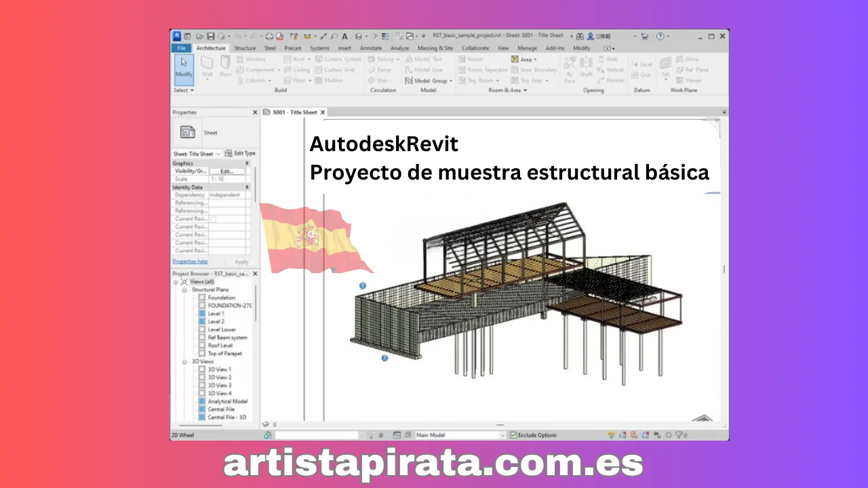Activate the Window tool
This screenshot has width=868, height=488.
pos(251,59)
